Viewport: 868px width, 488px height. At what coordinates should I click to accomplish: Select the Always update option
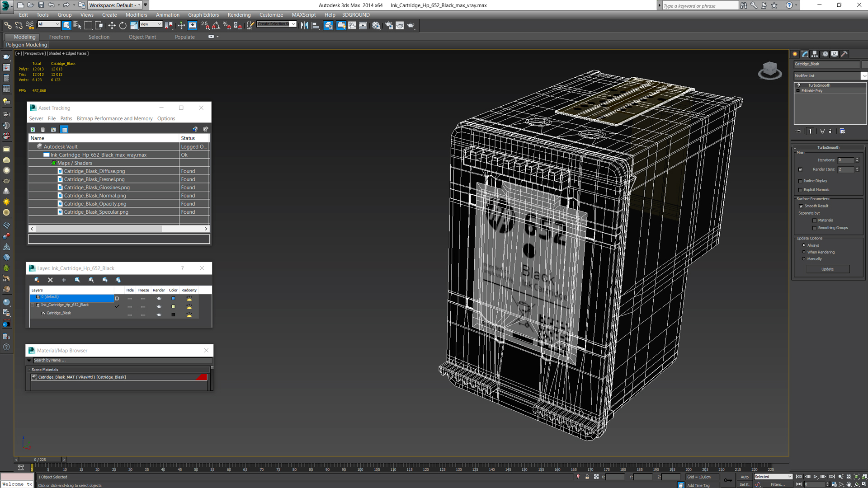point(803,245)
